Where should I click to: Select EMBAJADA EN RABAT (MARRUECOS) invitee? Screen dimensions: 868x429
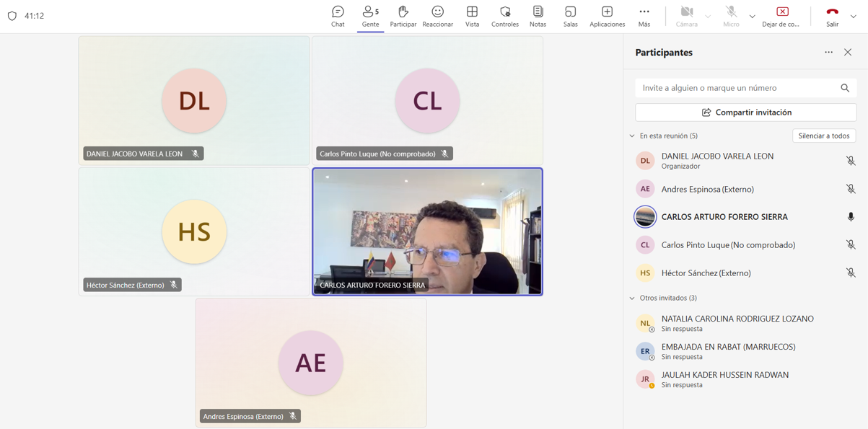coord(745,351)
